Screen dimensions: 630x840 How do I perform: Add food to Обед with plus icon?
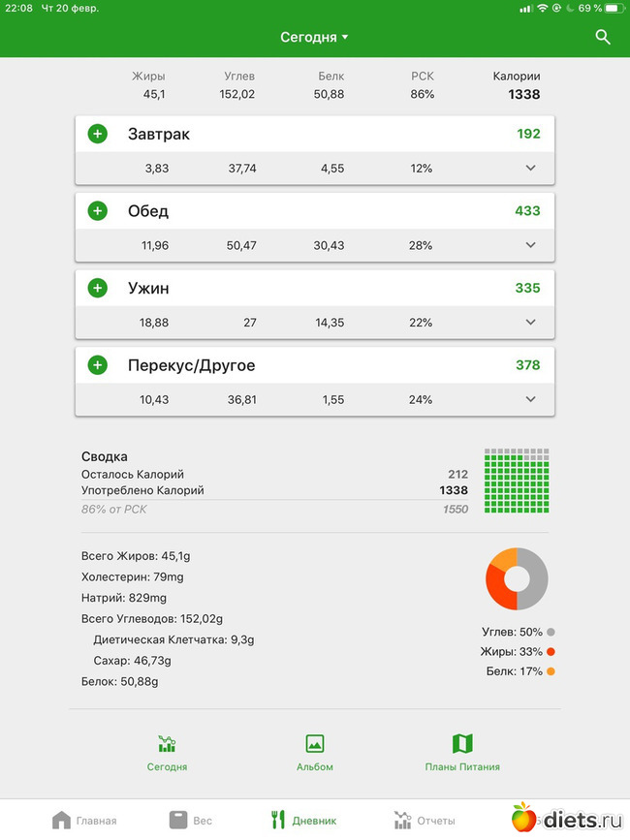click(98, 210)
